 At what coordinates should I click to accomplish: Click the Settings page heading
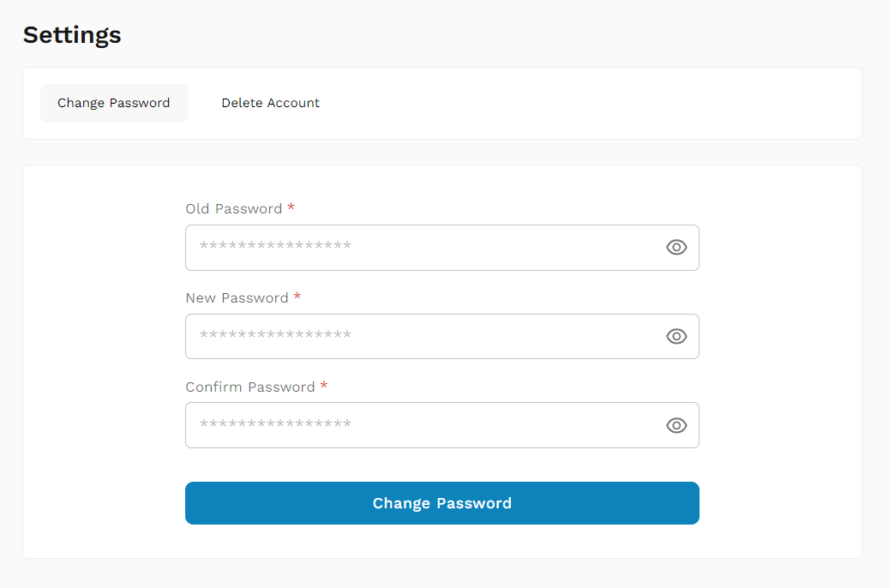tap(71, 34)
